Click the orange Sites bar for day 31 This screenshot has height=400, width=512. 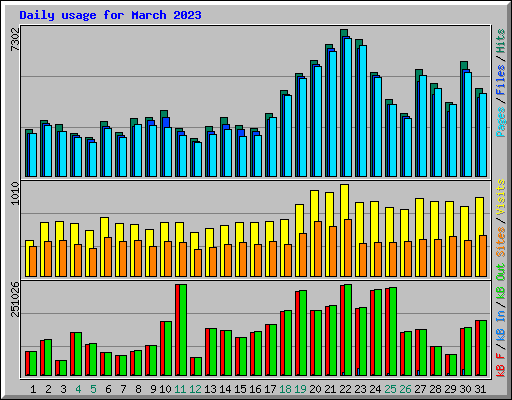pyautogui.click(x=483, y=256)
